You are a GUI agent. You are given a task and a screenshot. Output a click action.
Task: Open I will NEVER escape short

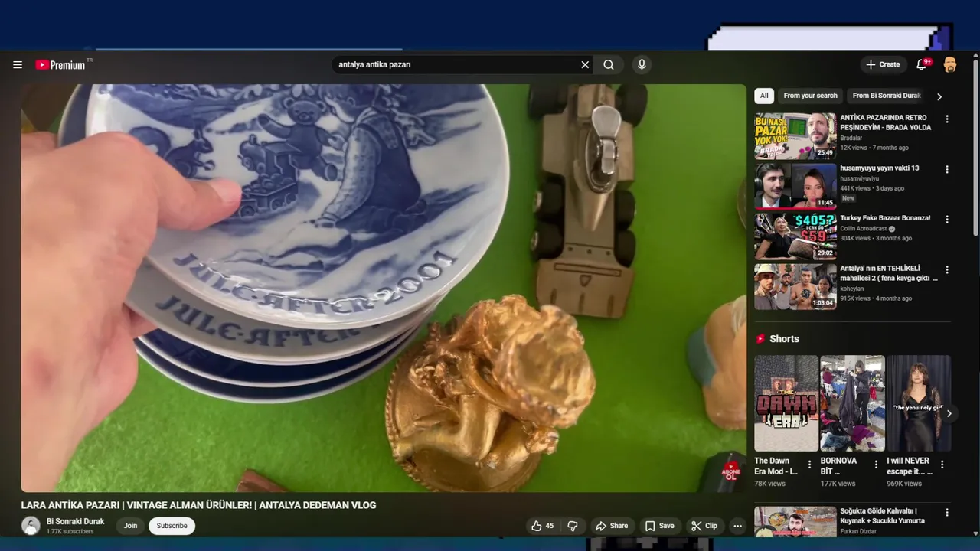click(919, 403)
